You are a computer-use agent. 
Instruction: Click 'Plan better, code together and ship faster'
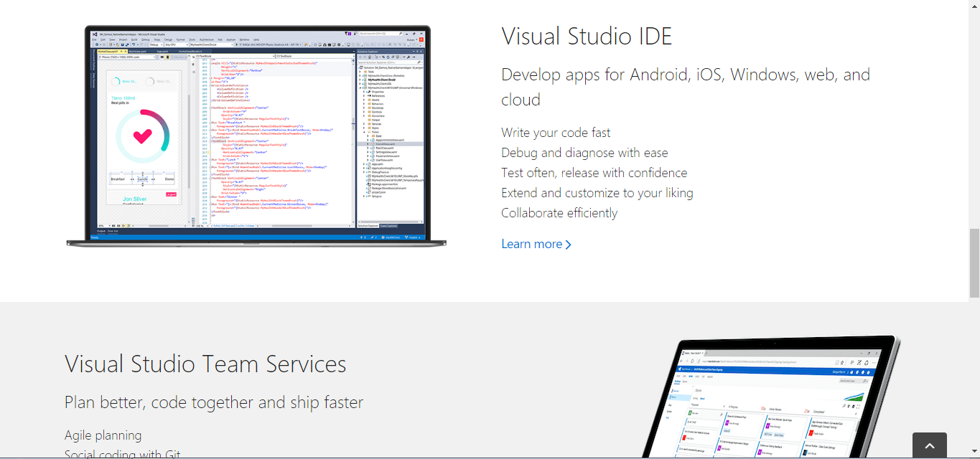pyautogui.click(x=214, y=402)
